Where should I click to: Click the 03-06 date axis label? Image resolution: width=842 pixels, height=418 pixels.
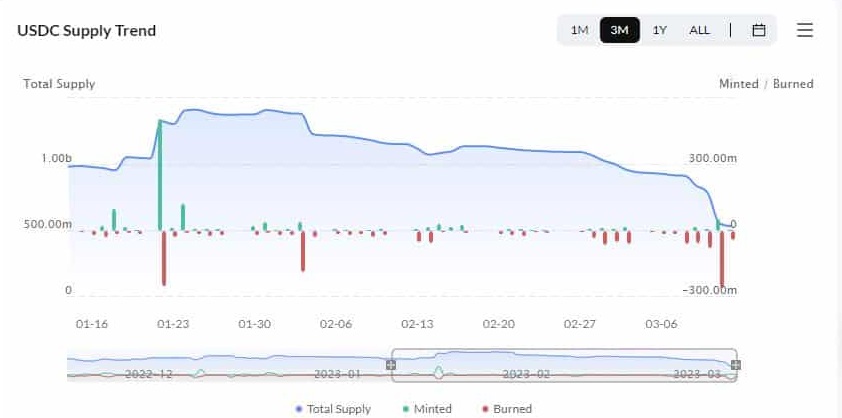pos(661,324)
